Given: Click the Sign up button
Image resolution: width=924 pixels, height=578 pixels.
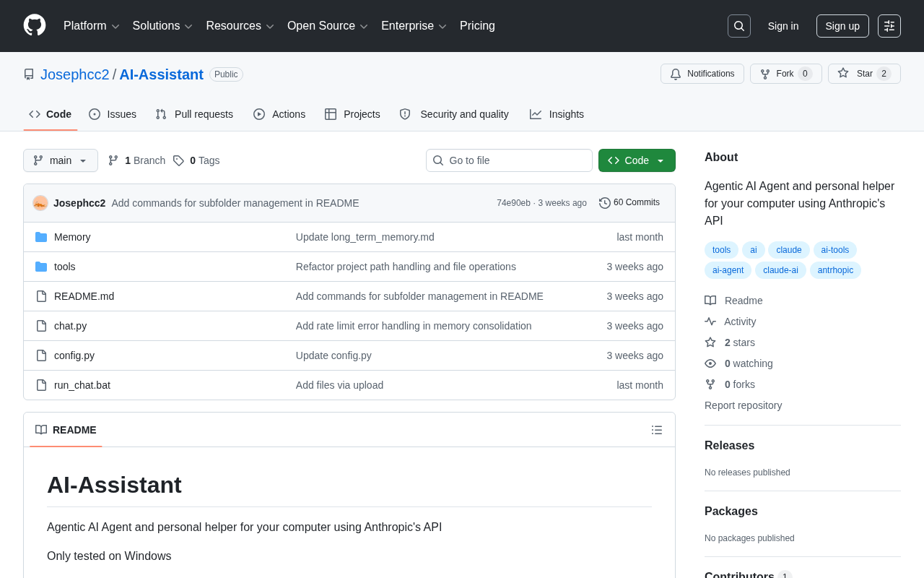Looking at the screenshot, I should click(x=842, y=26).
